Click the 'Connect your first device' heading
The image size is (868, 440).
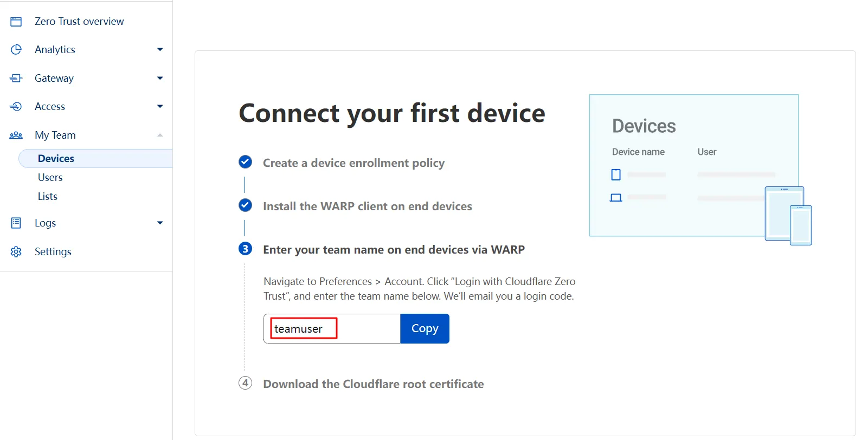(392, 113)
